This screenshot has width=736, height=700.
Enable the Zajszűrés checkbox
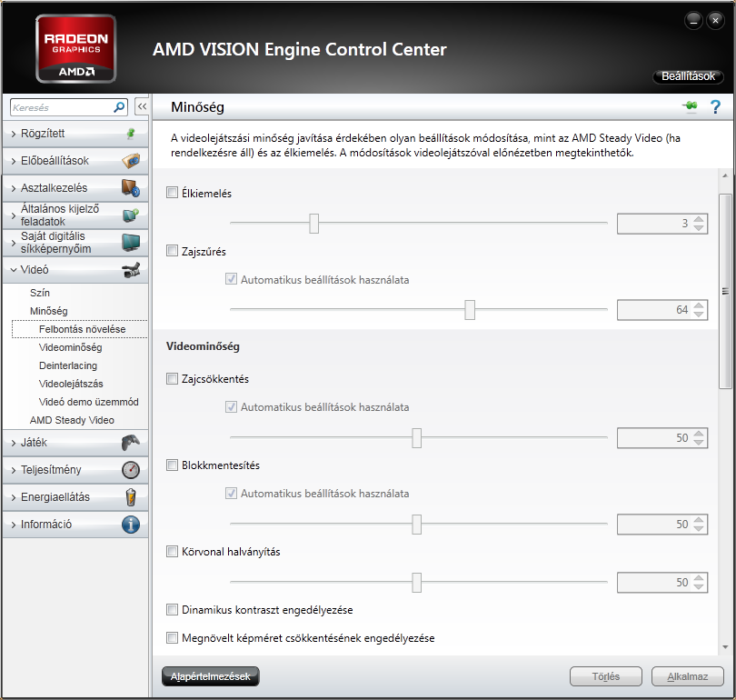[x=173, y=251]
